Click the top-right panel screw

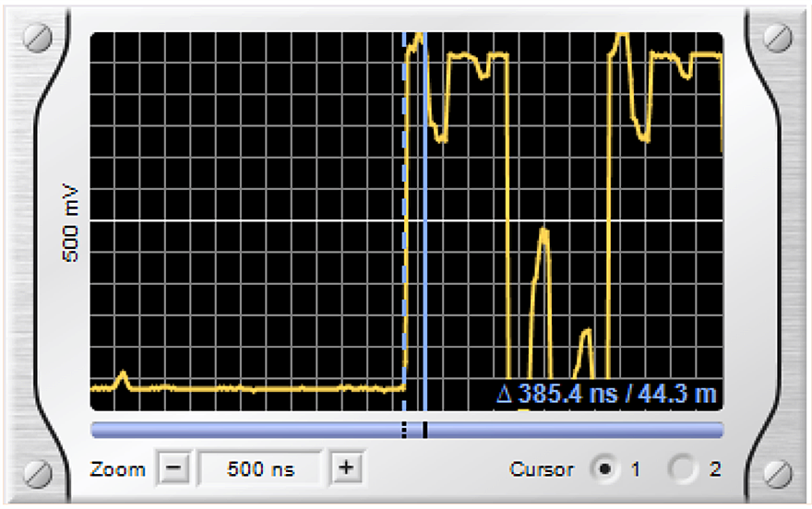[x=778, y=37]
